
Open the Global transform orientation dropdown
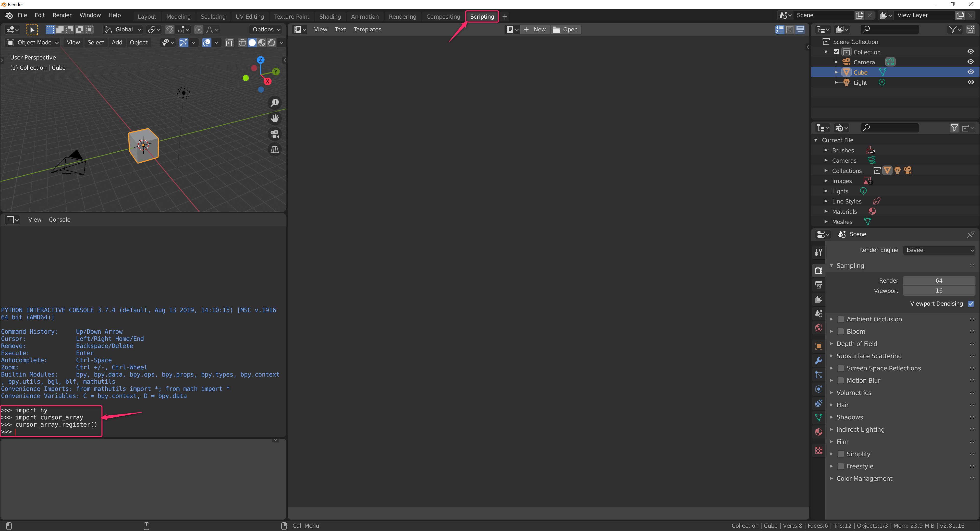click(x=123, y=30)
